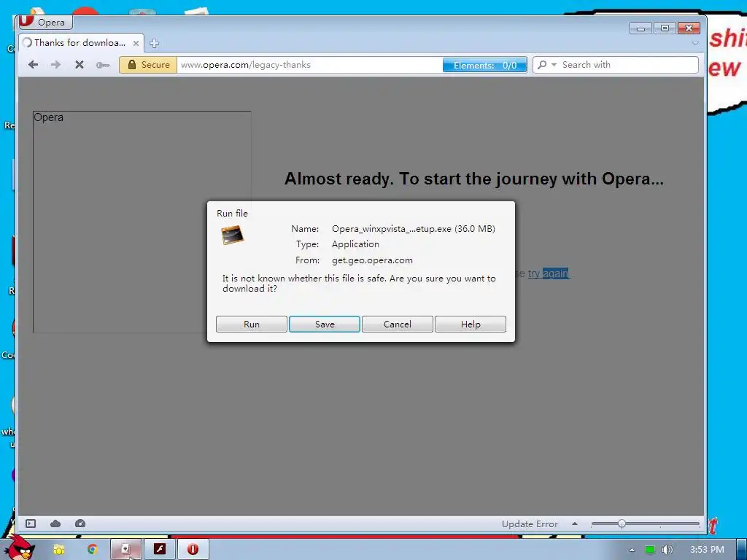Open the file explorer taskbar icon
Screen dimensions: 747x560
click(58, 550)
